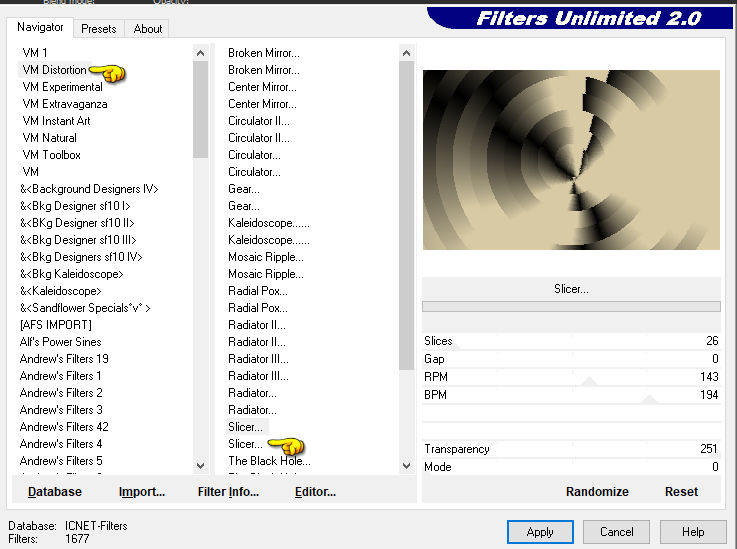The height and width of the screenshot is (549, 737).
Task: Select Alf's Power Sines category
Action: (60, 342)
